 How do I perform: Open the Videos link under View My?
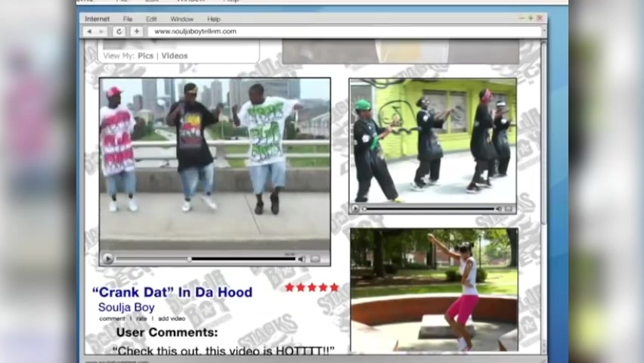pos(175,56)
